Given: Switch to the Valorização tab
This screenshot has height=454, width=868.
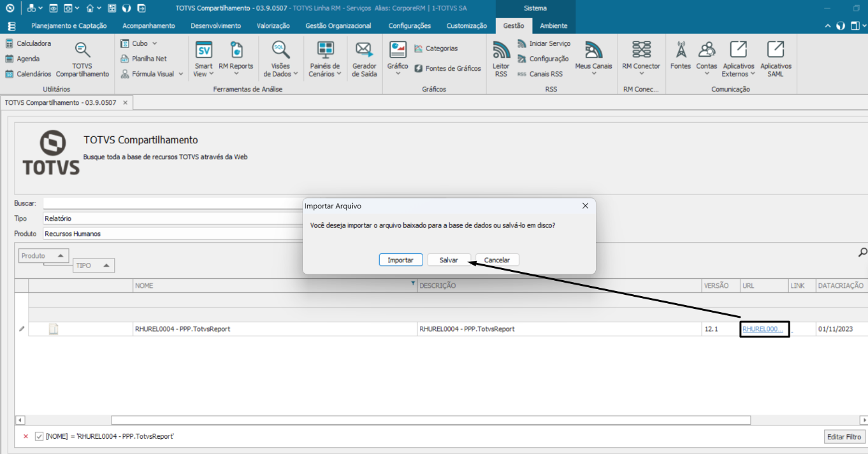Looking at the screenshot, I should (273, 26).
